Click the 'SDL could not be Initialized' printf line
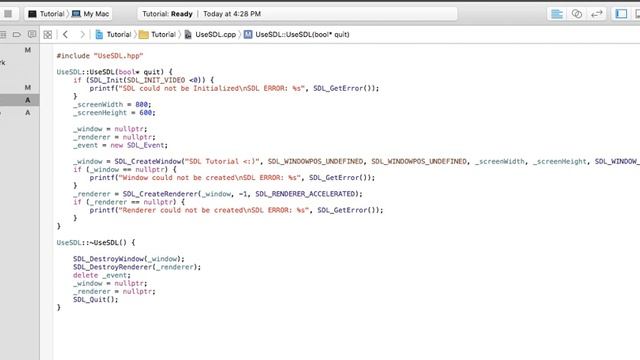The height and width of the screenshot is (360, 640). point(234,89)
